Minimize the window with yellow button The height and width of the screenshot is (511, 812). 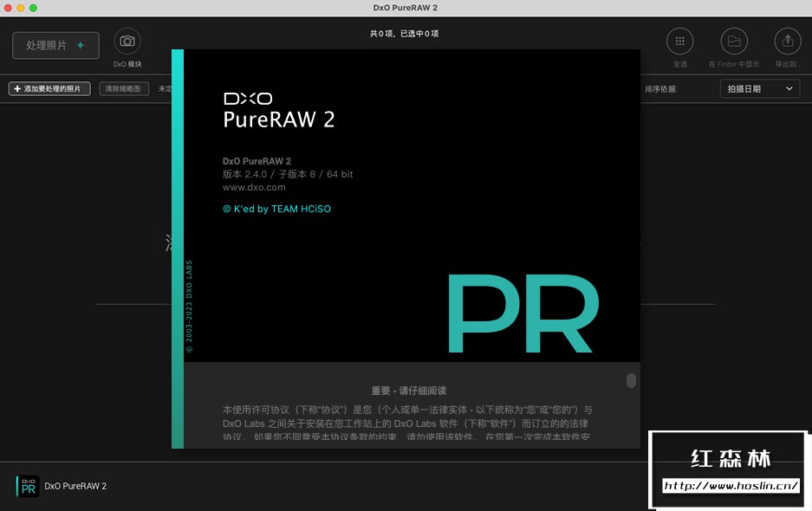click(x=21, y=8)
